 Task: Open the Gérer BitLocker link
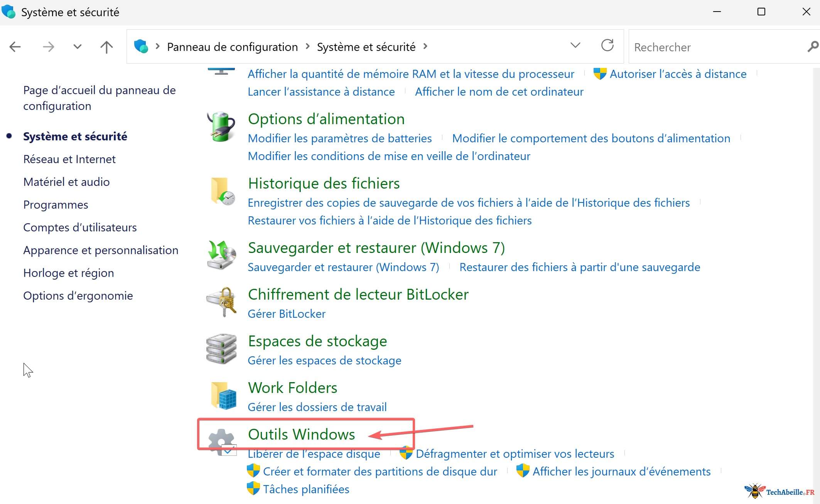click(x=286, y=314)
